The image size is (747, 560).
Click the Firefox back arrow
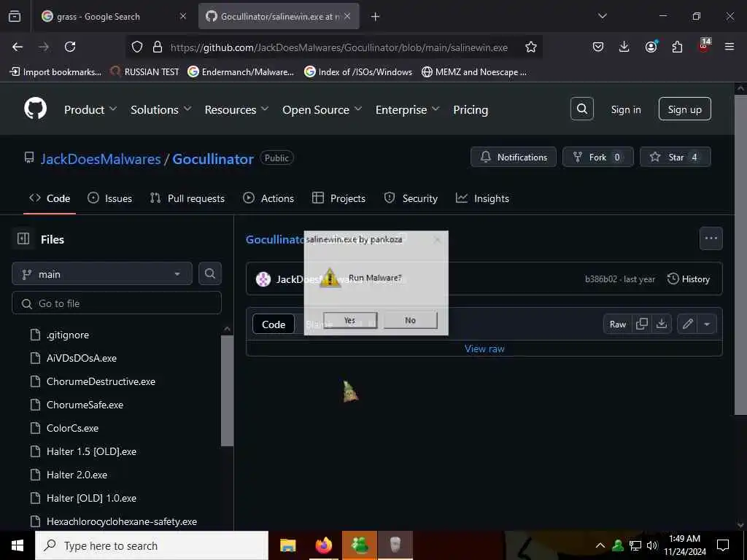click(x=18, y=47)
